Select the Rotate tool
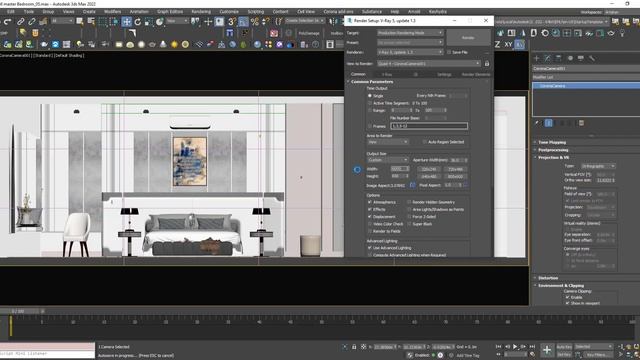640x360 pixels. pyautogui.click(x=138, y=22)
